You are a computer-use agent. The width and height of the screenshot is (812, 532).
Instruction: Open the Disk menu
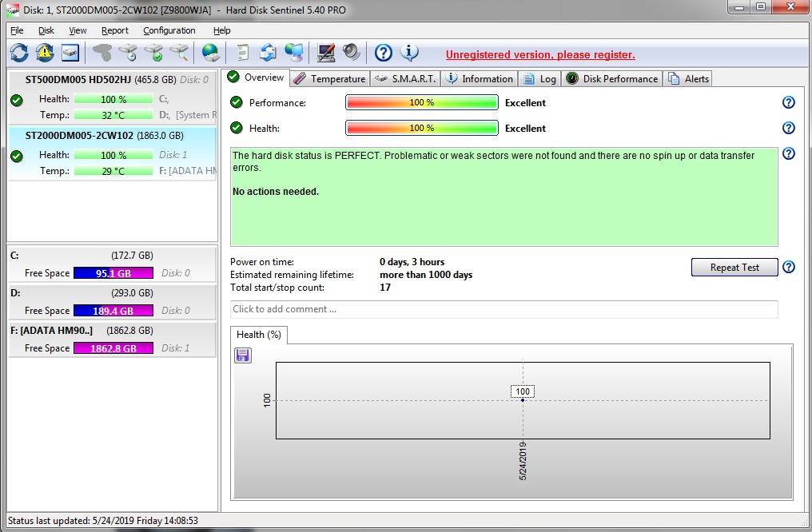click(46, 30)
